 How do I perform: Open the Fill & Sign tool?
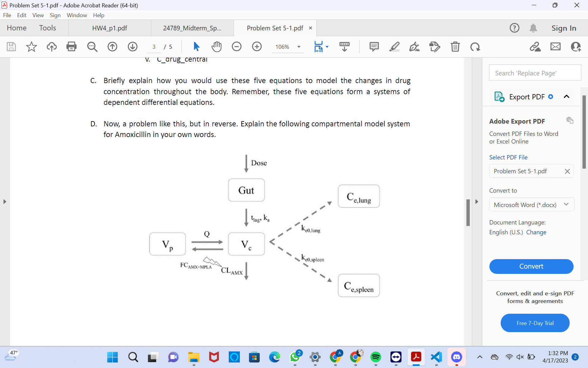pos(414,47)
